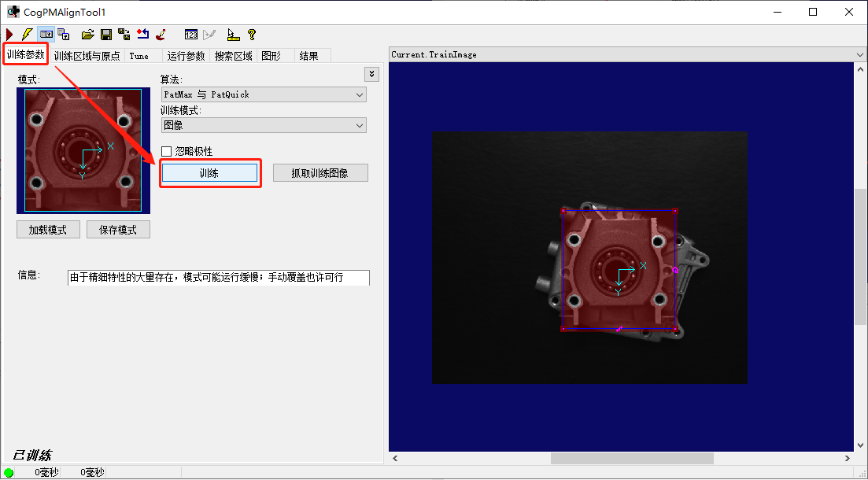Switch to the 运行参数 tab
Viewport: 868px width, 480px height.
tap(186, 56)
